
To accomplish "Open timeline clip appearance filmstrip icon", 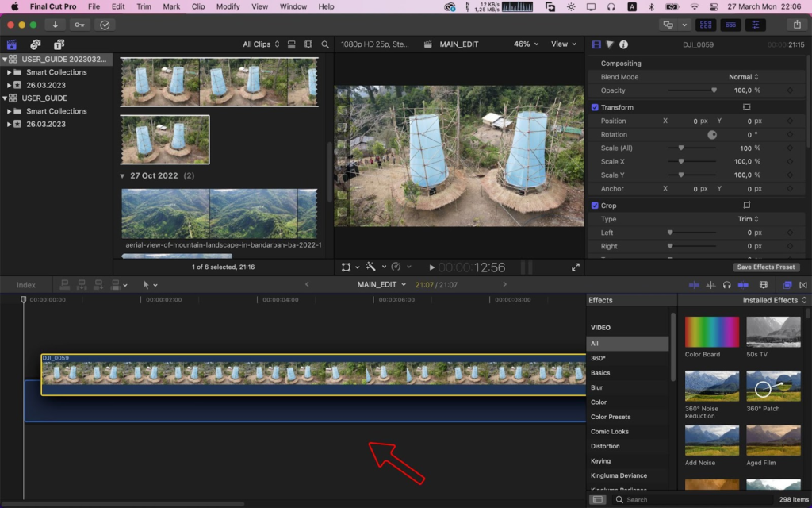I will coord(764,285).
